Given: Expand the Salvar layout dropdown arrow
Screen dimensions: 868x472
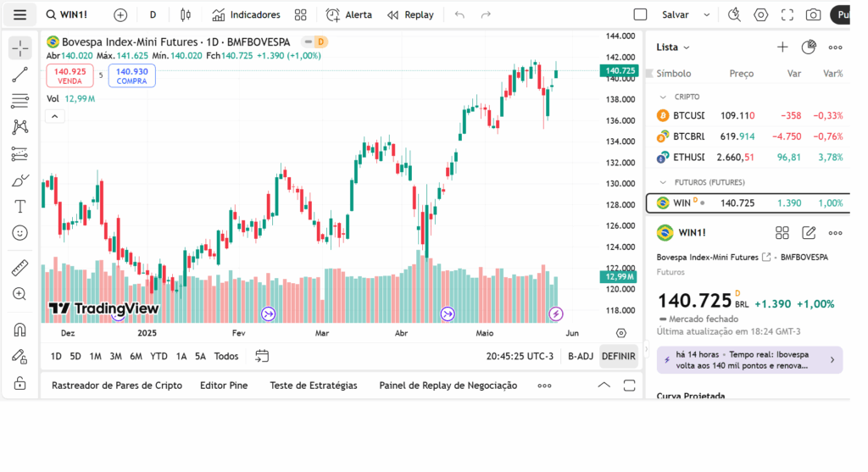Looking at the screenshot, I should pyautogui.click(x=706, y=15).
